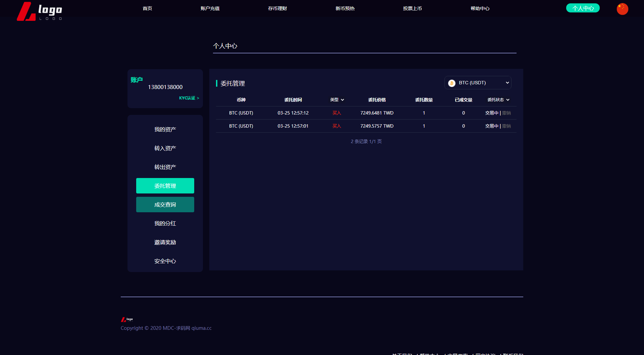Image resolution: width=644 pixels, height=355 pixels.
Task: Cancel the 12:57:12 order via 撤销
Action: [x=506, y=113]
